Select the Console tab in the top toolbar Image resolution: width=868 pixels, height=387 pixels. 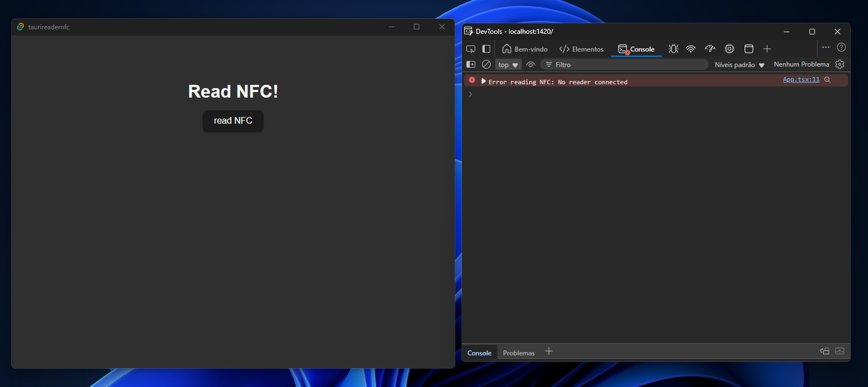636,49
